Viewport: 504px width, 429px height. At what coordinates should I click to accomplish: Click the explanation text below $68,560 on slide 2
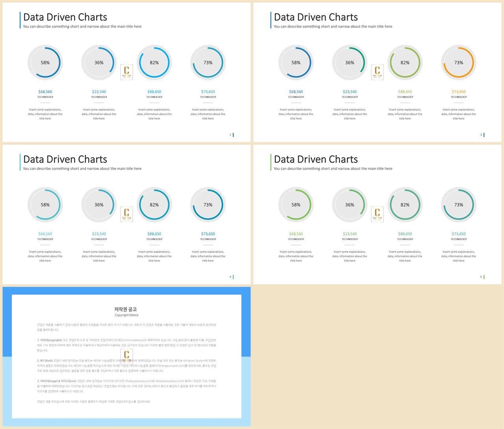pyautogui.click(x=45, y=114)
